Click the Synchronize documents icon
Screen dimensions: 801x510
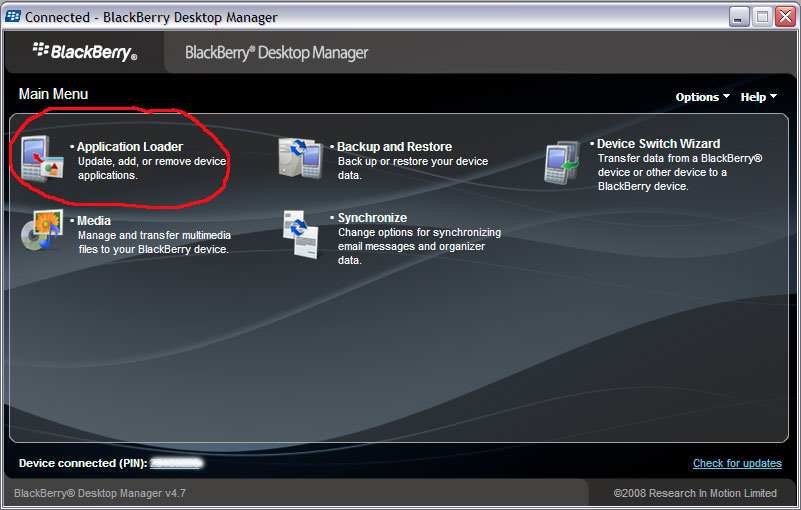[x=301, y=235]
